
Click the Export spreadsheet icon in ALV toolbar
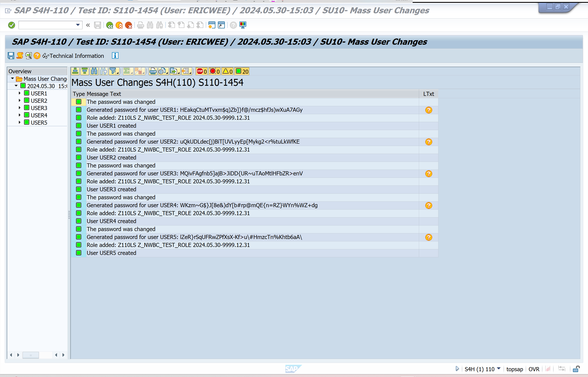[174, 72]
